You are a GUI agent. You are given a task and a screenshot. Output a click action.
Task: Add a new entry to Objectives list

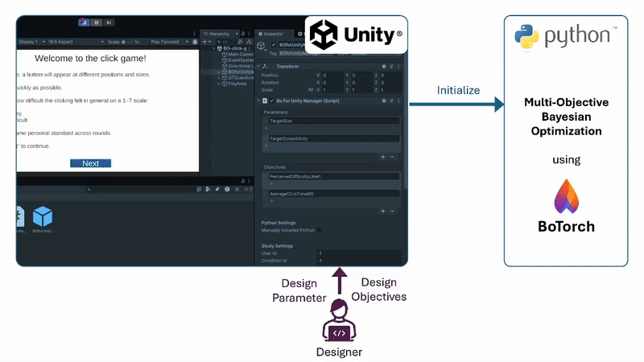[x=382, y=211]
